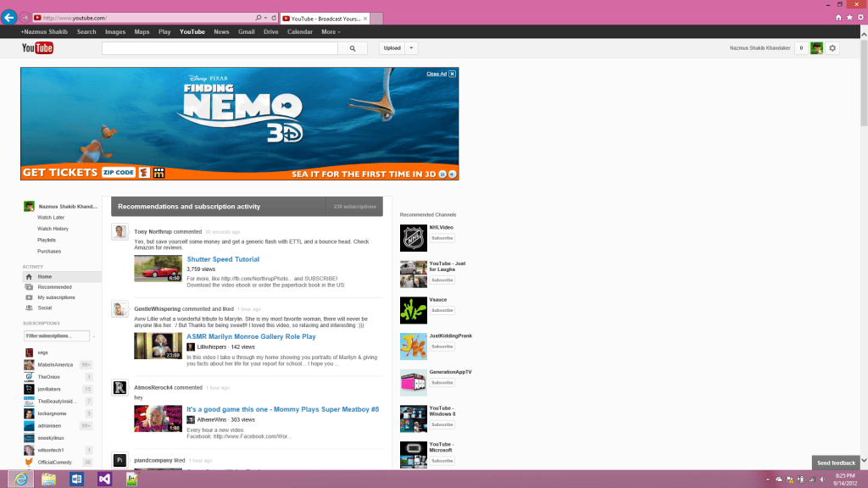The width and height of the screenshot is (868, 488).
Task: Click the notification count box showing 0
Action: click(x=801, y=48)
